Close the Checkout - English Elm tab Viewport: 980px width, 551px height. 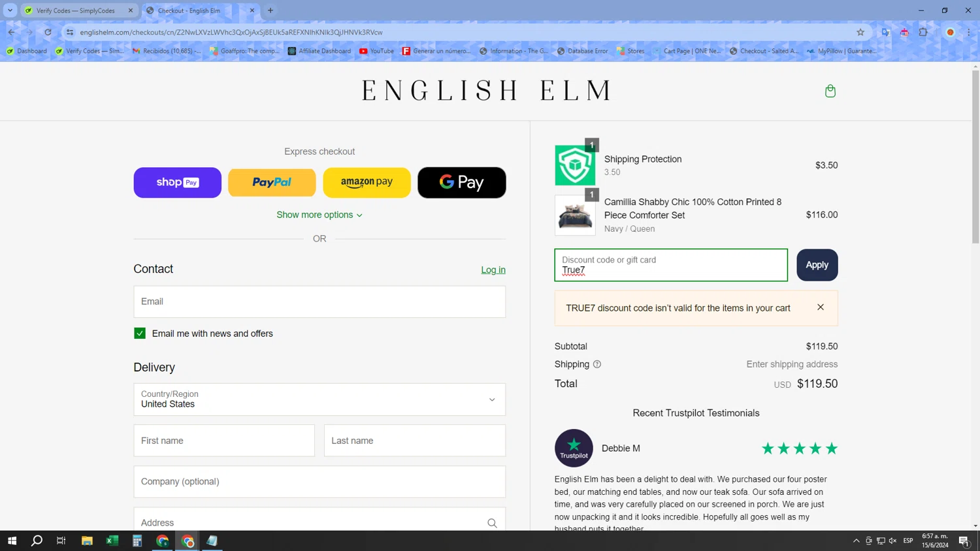[x=252, y=10]
